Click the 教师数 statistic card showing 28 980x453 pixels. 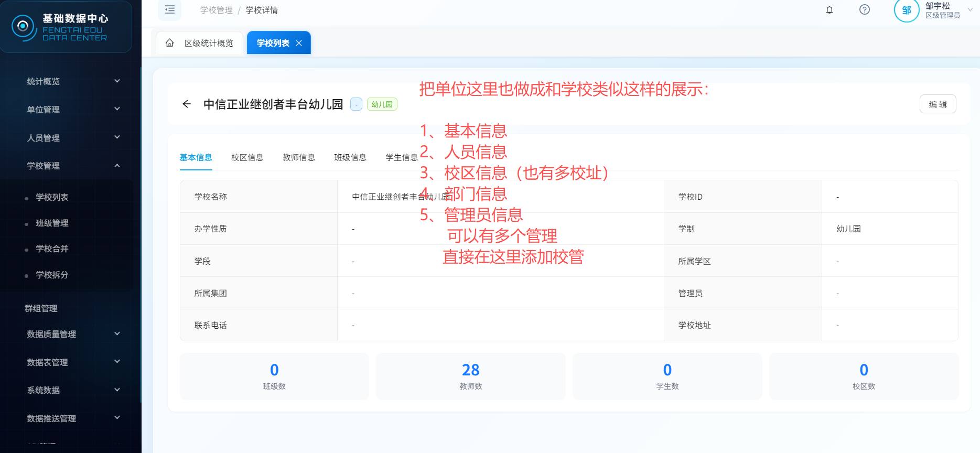[x=470, y=376]
